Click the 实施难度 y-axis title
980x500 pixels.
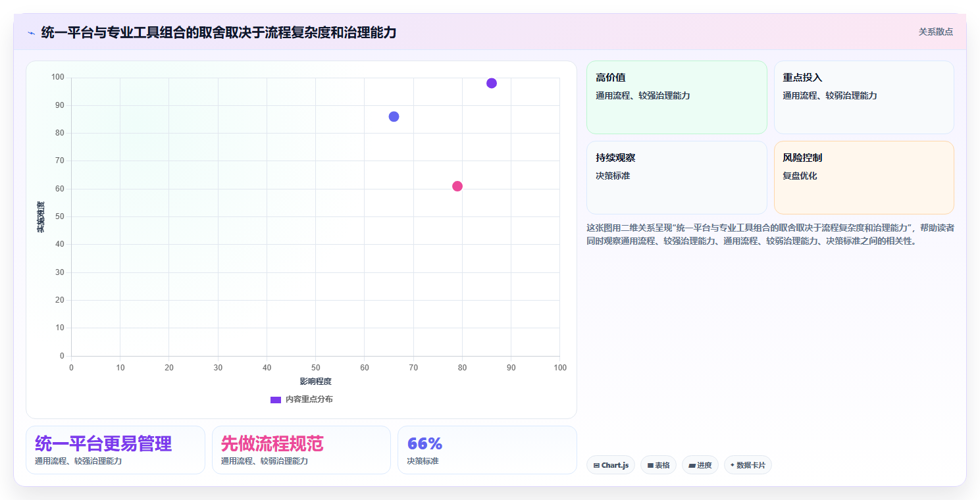[41, 217]
